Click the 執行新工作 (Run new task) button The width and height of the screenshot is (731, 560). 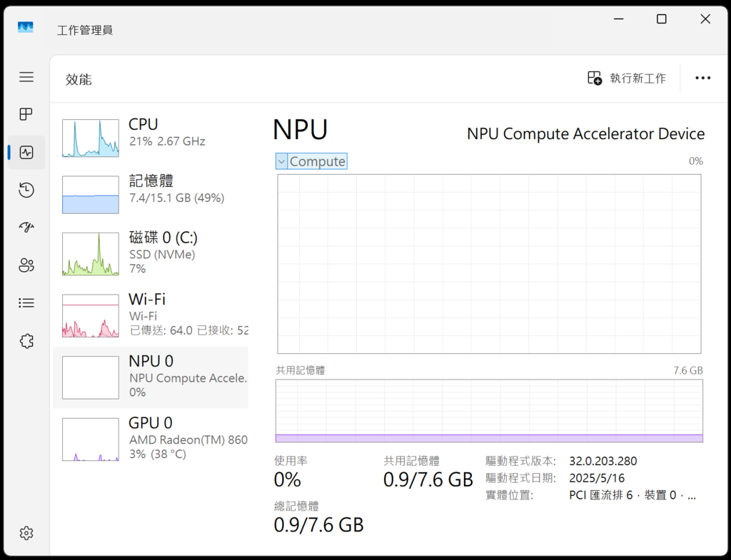click(x=627, y=78)
